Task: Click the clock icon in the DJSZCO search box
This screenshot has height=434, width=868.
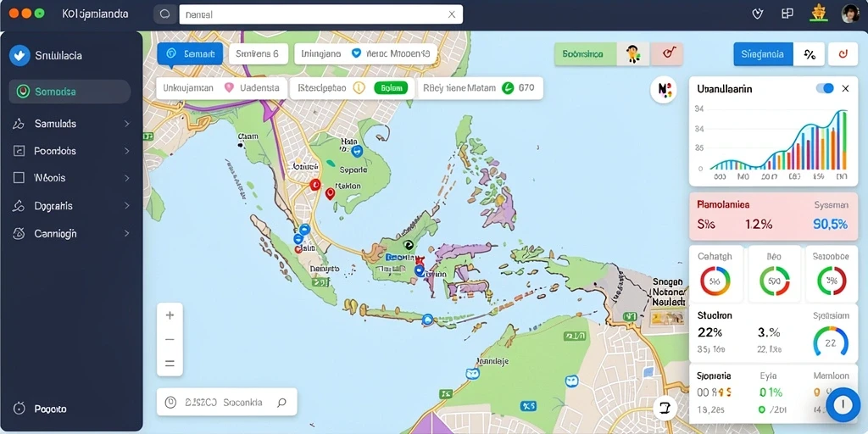Action: (170, 403)
